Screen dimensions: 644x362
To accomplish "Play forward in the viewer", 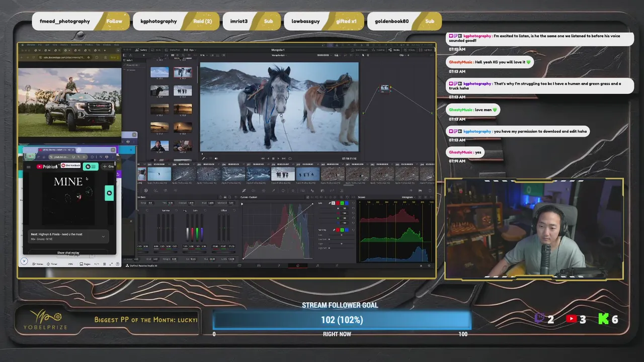I will click(278, 158).
